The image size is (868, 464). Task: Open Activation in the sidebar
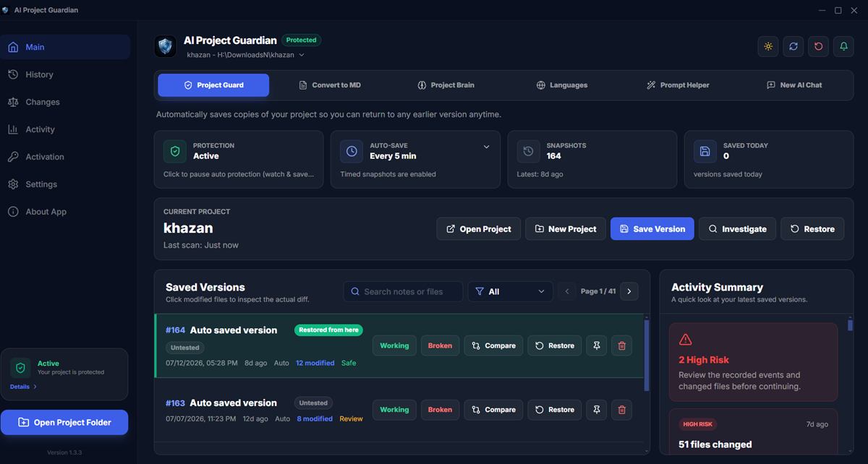(65, 157)
